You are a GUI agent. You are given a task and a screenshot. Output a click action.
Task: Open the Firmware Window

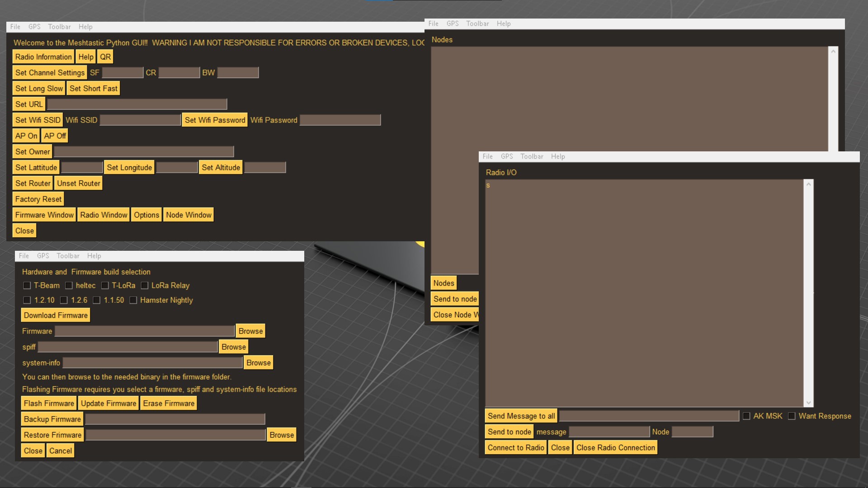(x=44, y=215)
